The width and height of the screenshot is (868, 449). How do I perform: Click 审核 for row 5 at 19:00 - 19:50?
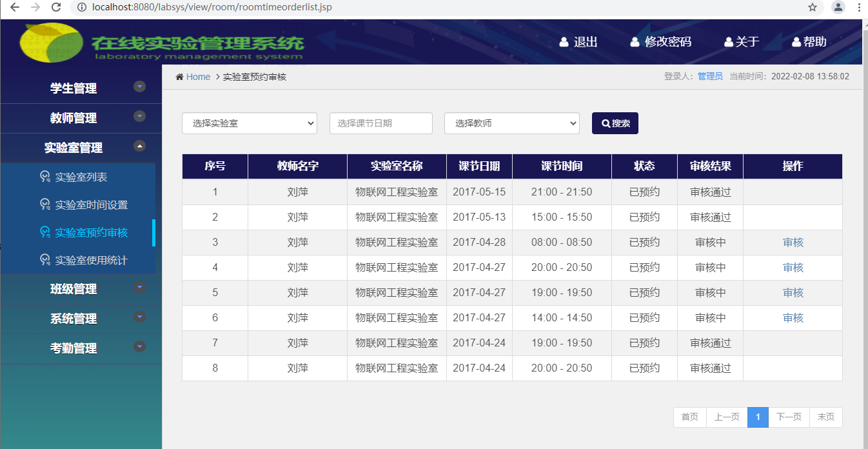click(x=793, y=293)
